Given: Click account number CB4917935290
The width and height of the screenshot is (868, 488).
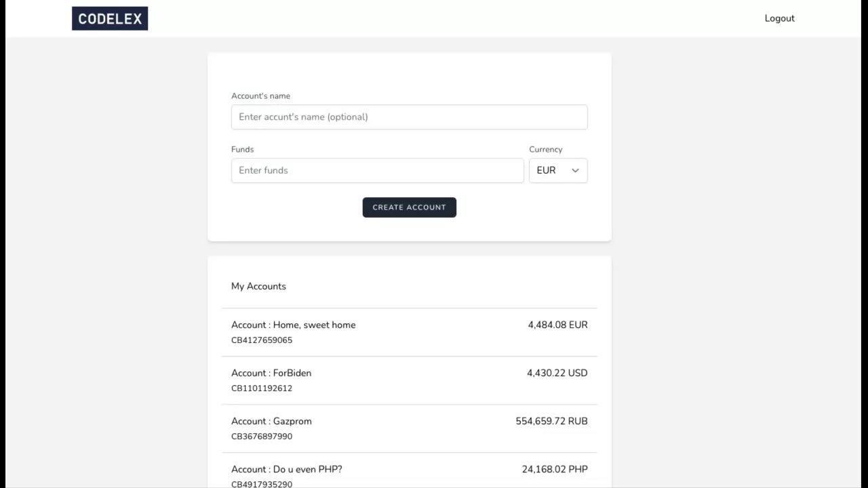Looking at the screenshot, I should [x=262, y=484].
